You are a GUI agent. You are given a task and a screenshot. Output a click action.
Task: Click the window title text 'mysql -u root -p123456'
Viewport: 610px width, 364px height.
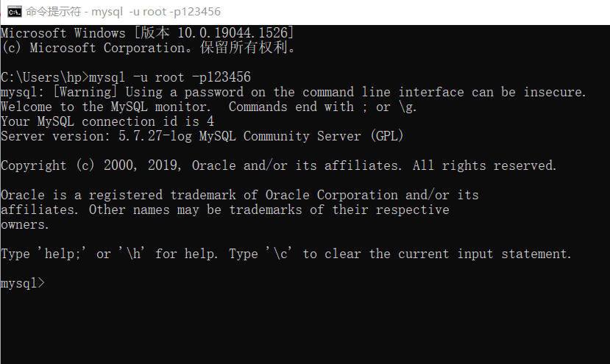coord(155,12)
